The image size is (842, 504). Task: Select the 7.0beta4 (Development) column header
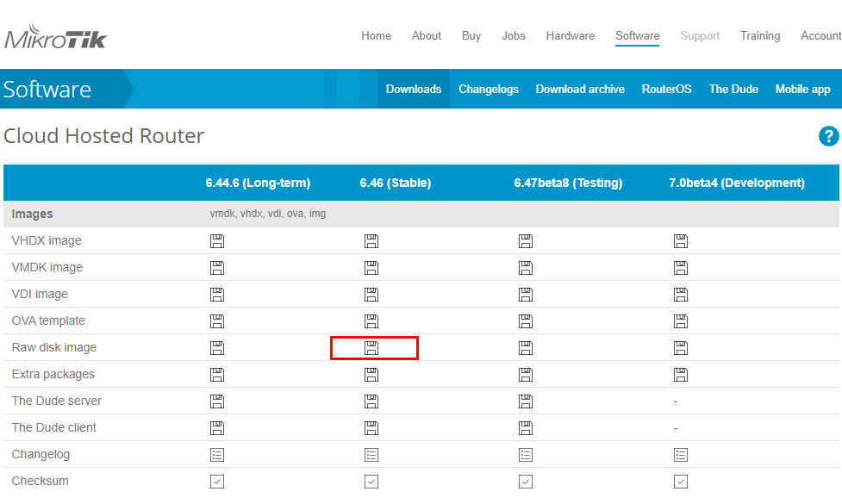point(737,183)
